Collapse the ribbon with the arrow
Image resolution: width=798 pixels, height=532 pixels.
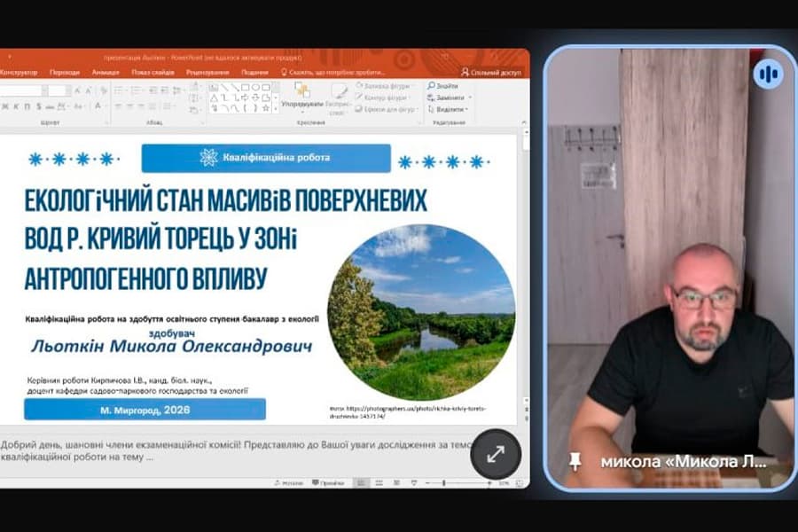point(524,122)
